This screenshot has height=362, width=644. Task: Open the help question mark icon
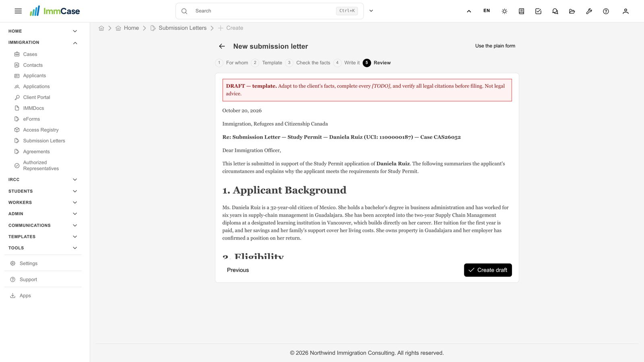tap(606, 11)
